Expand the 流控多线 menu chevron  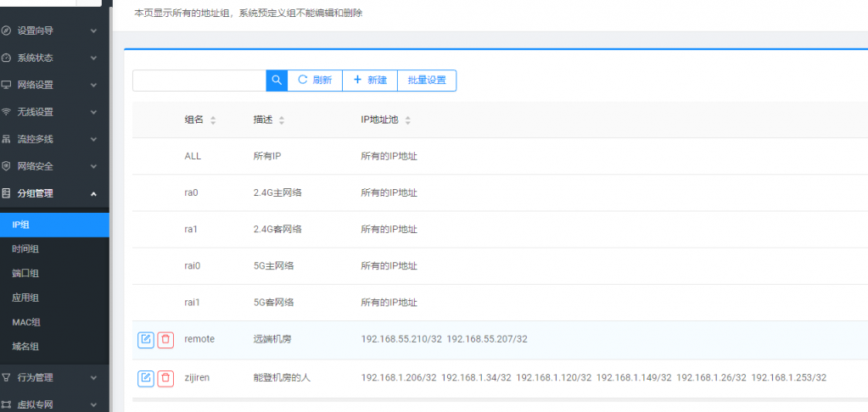tap(93, 139)
